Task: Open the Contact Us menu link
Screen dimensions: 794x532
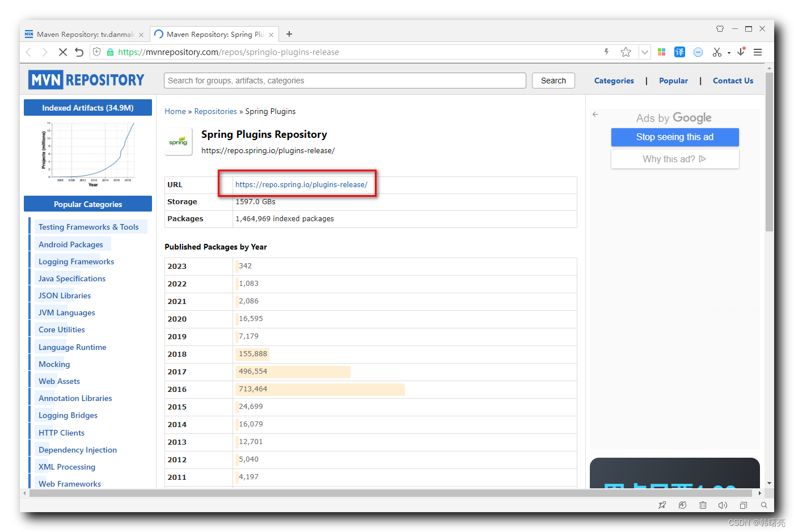Action: (733, 81)
